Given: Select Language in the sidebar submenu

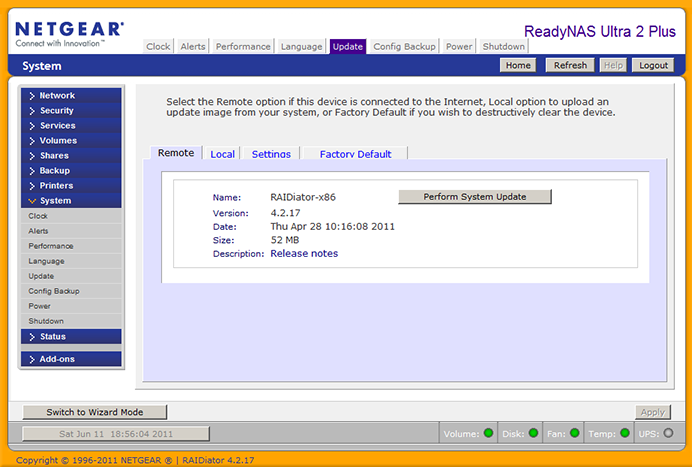Looking at the screenshot, I should (71, 261).
